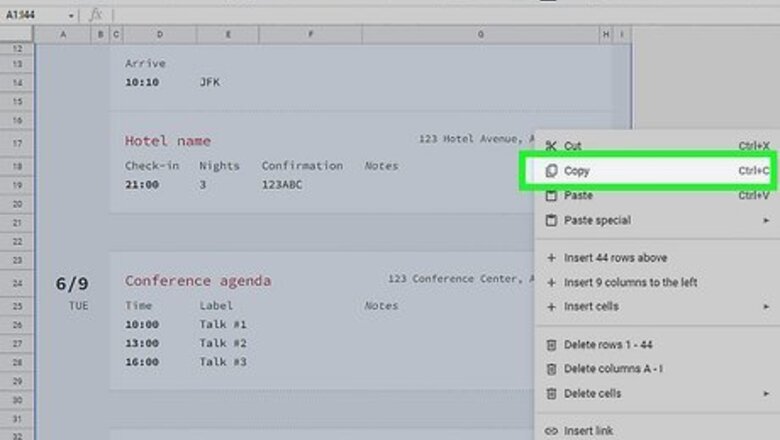
Task: Click the 'Talk #3' cell
Action: 223,362
